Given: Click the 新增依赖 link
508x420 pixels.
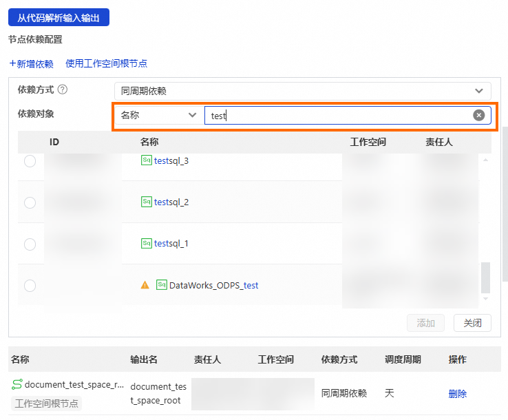Looking at the screenshot, I should 32,64.
